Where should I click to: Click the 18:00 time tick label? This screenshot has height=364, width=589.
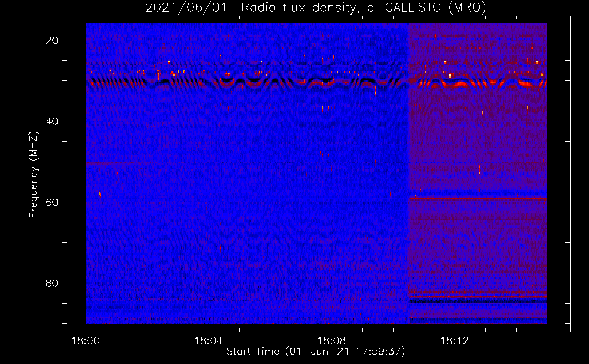[86, 341]
